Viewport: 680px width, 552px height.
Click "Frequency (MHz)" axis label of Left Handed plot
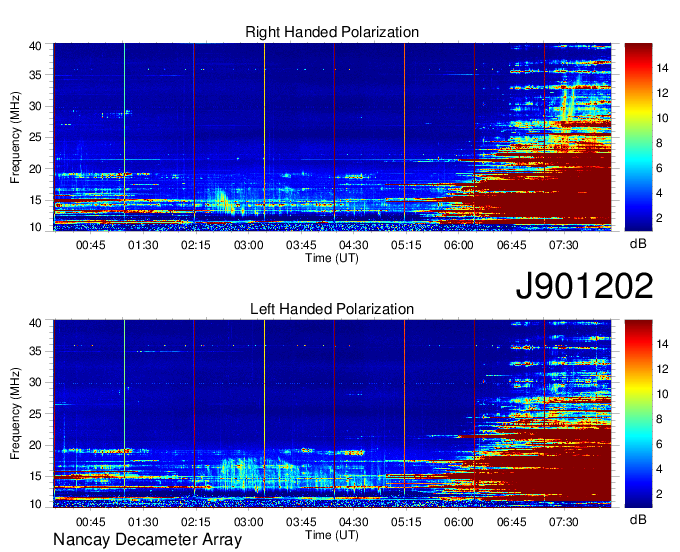[15, 414]
